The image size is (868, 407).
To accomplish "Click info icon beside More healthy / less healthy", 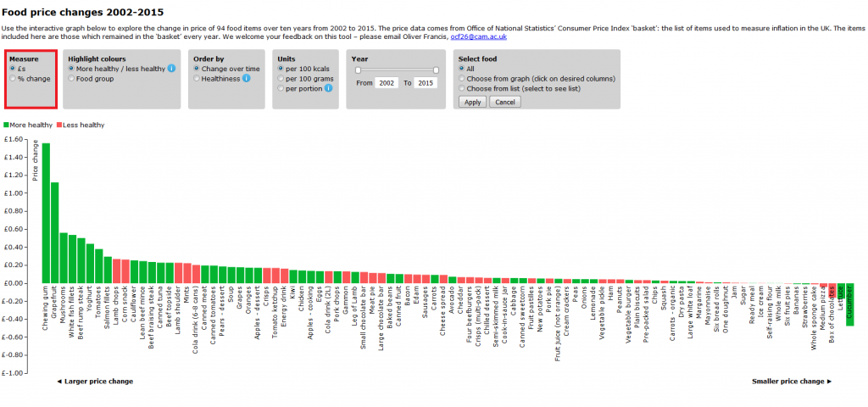I will click(171, 68).
